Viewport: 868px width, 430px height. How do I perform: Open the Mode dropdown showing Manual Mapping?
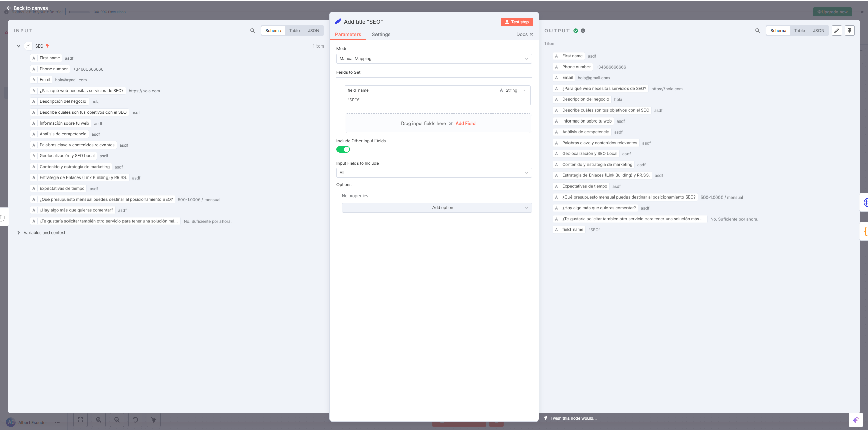[434, 59]
